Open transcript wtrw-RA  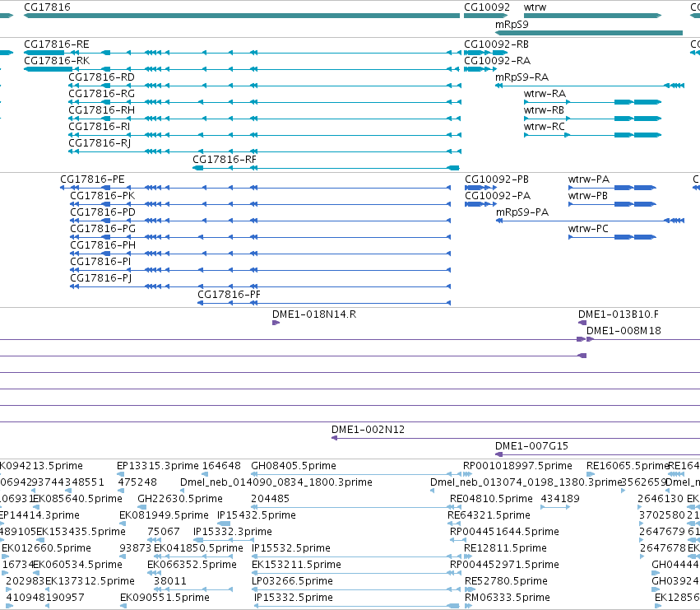pos(545,94)
